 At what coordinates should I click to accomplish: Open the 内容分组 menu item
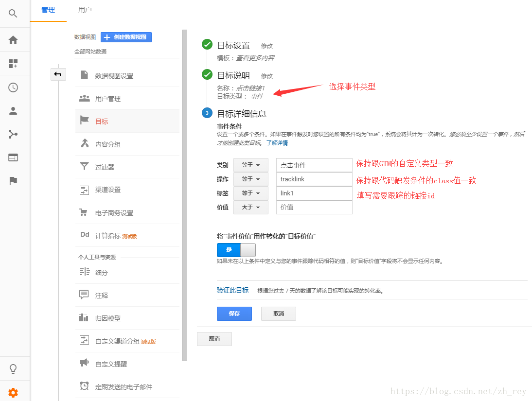127,144
